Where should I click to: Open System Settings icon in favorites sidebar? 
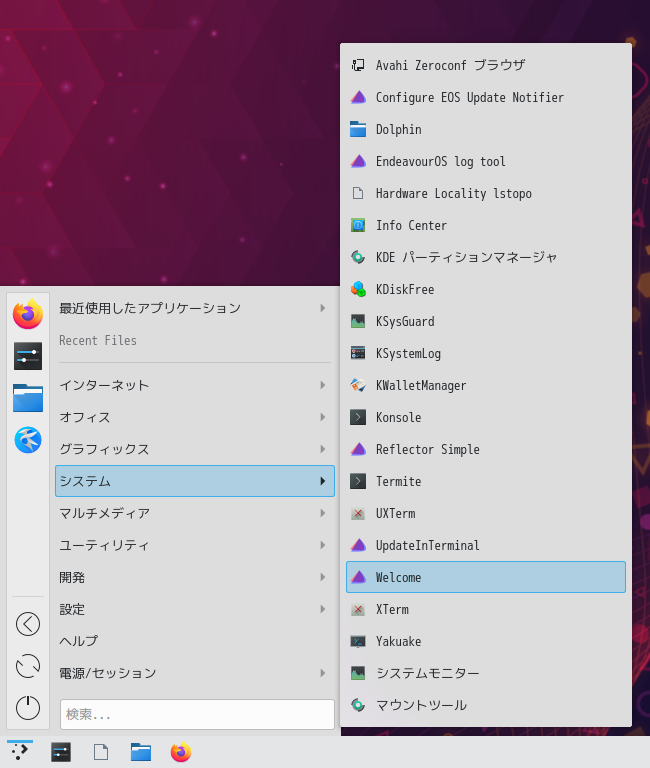click(28, 356)
